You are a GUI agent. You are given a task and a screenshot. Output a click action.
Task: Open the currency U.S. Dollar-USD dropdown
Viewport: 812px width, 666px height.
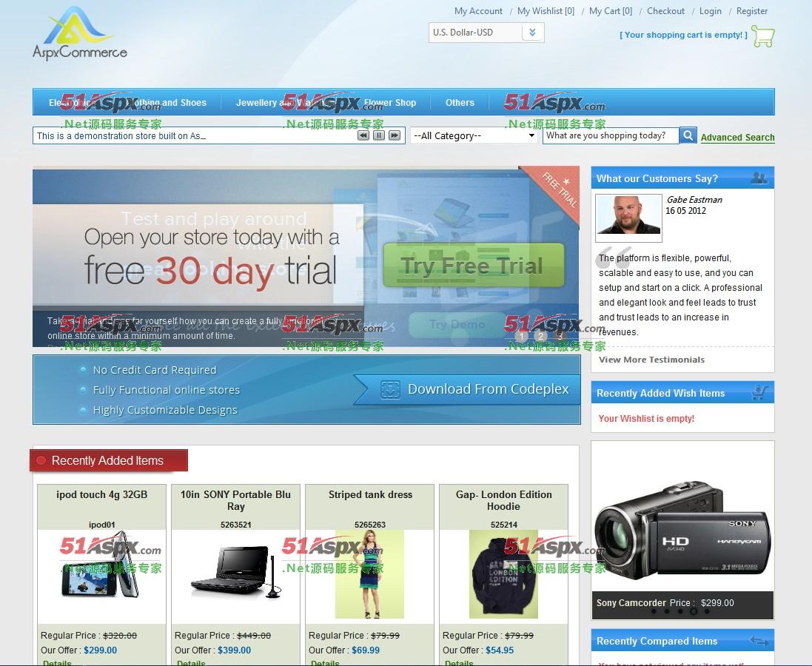click(x=486, y=33)
